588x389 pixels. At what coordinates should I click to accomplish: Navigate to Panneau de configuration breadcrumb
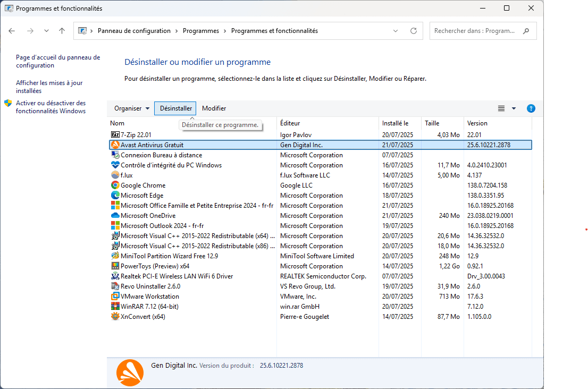[134, 31]
